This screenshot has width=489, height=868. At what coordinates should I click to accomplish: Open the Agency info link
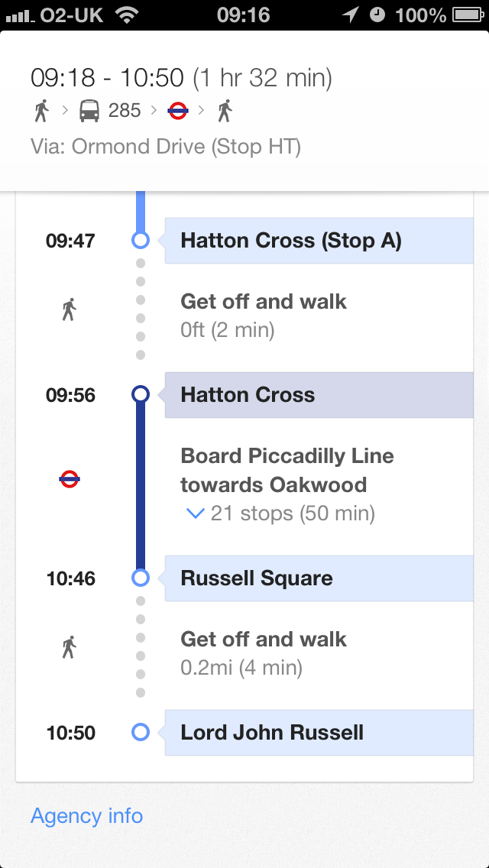[x=87, y=815]
